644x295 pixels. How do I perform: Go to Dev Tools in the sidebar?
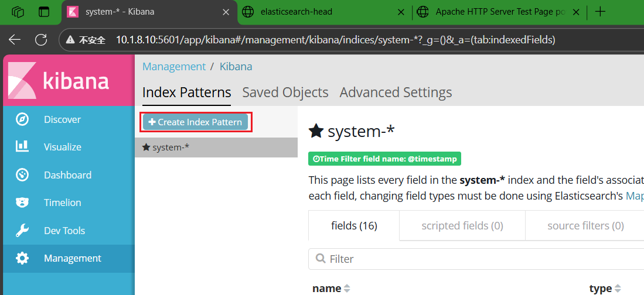click(x=69, y=231)
